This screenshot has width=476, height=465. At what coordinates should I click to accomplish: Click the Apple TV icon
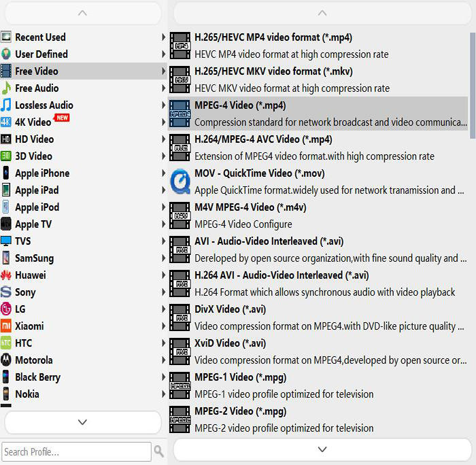click(6, 224)
